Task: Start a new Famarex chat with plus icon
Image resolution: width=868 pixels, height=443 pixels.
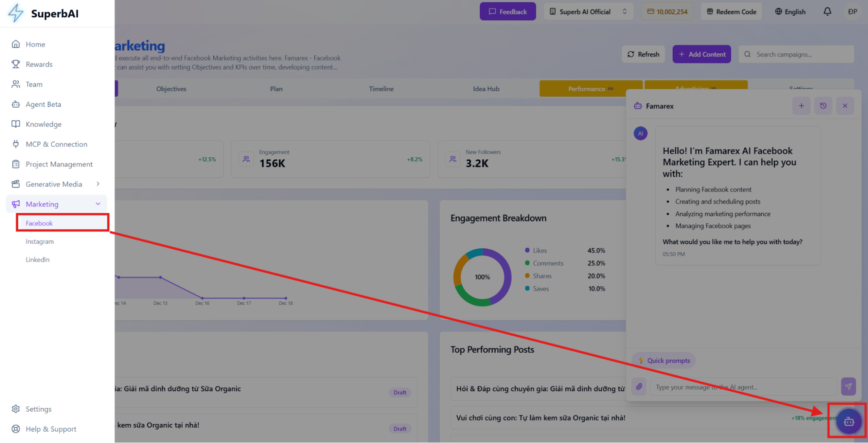Action: [801, 106]
